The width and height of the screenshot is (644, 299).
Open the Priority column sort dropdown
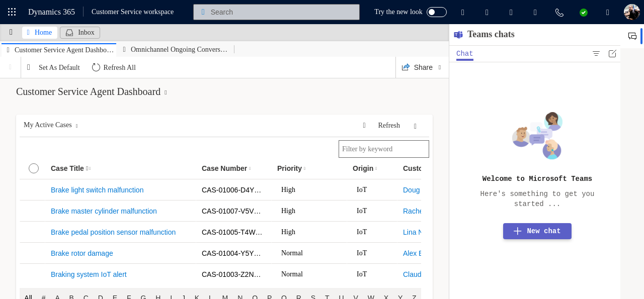[x=304, y=169]
